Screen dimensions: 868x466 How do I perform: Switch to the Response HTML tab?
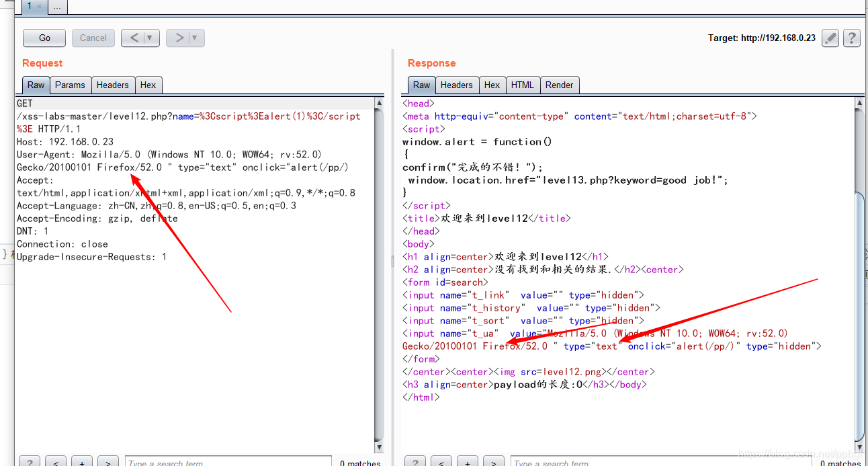pos(523,85)
